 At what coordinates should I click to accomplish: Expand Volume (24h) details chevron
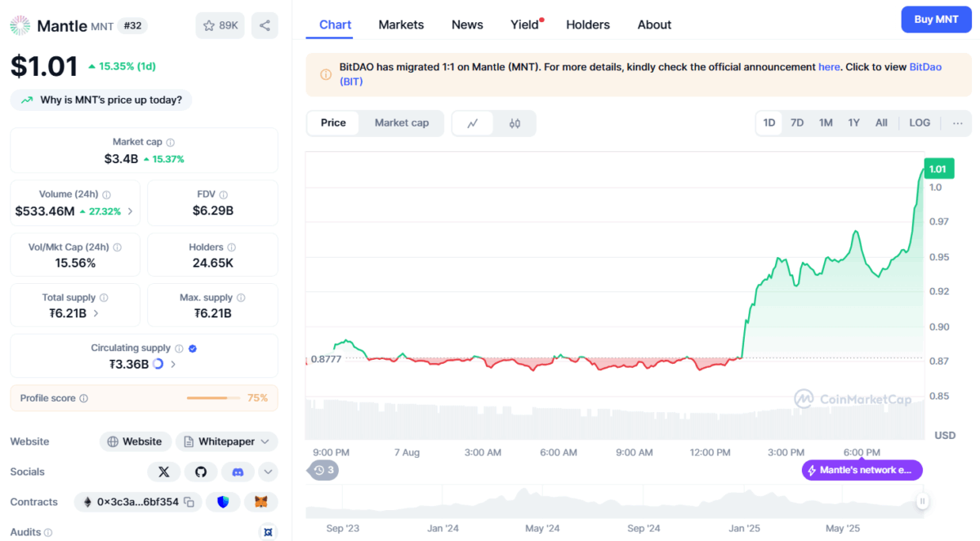130,211
